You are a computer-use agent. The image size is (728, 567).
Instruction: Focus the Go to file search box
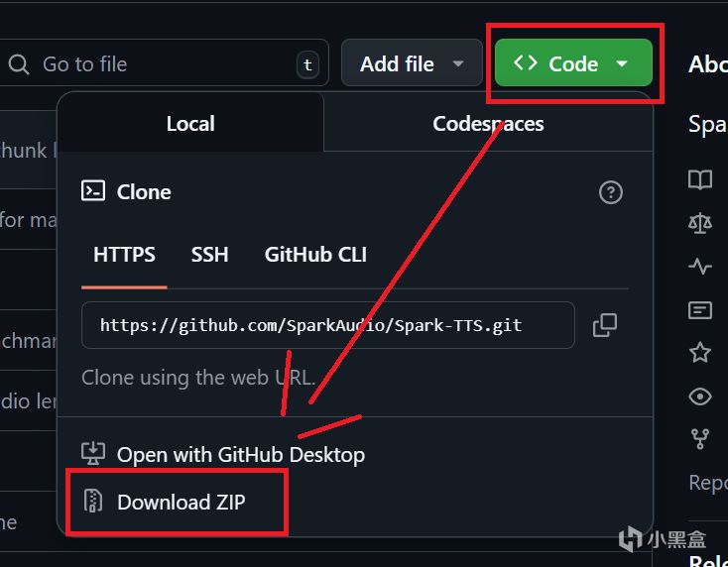[164, 62]
